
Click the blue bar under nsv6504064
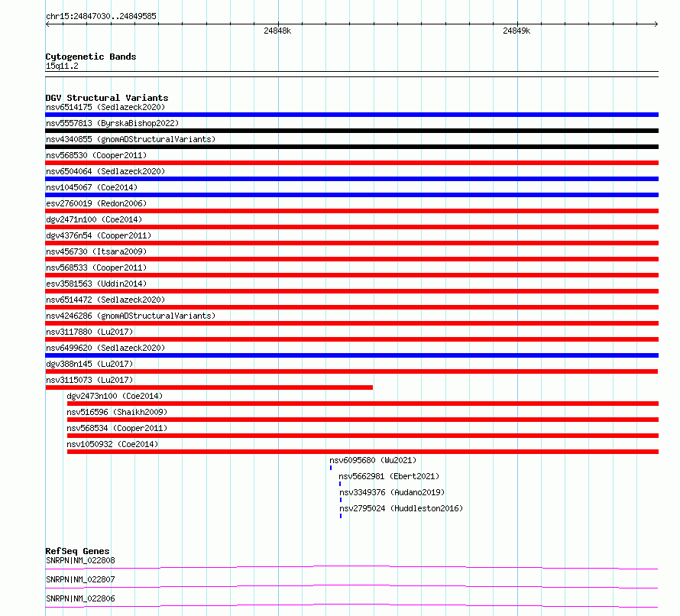coord(351,179)
